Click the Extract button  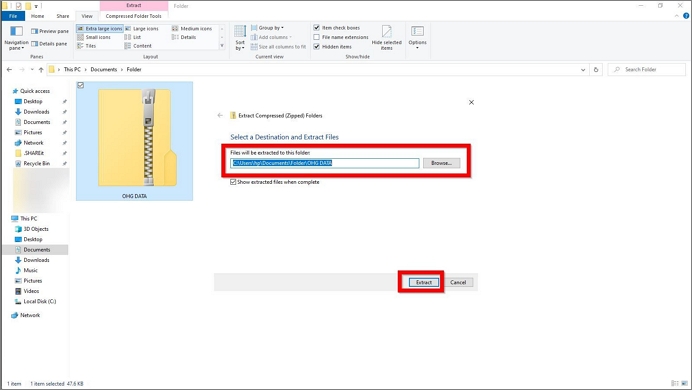pyautogui.click(x=424, y=282)
